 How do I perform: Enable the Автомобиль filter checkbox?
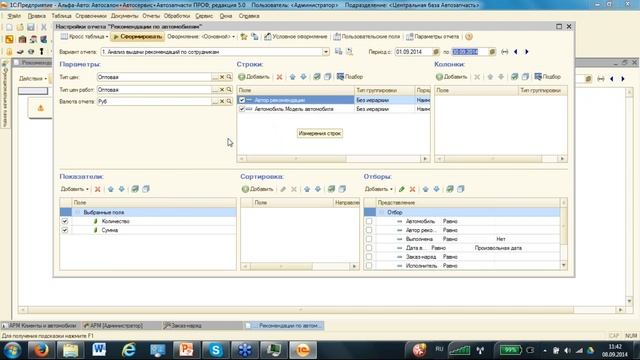pos(369,221)
